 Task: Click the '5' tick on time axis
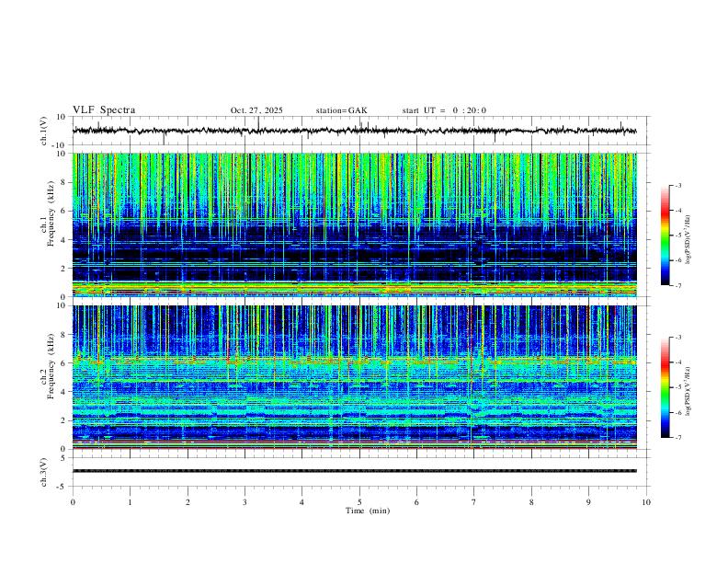coord(359,502)
